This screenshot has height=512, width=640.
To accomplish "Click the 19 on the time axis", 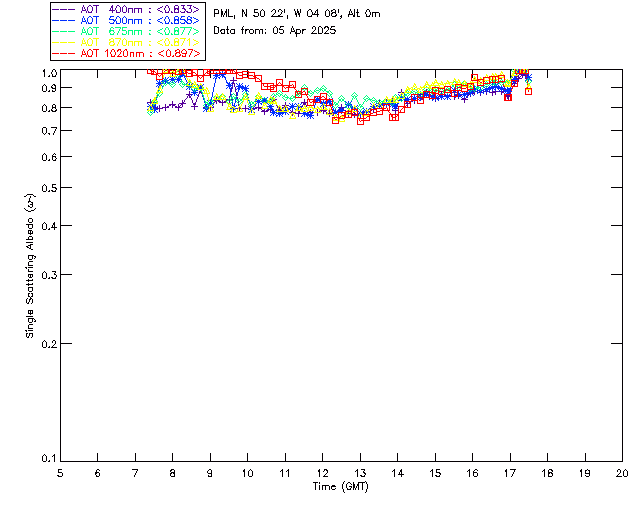I will (585, 473).
